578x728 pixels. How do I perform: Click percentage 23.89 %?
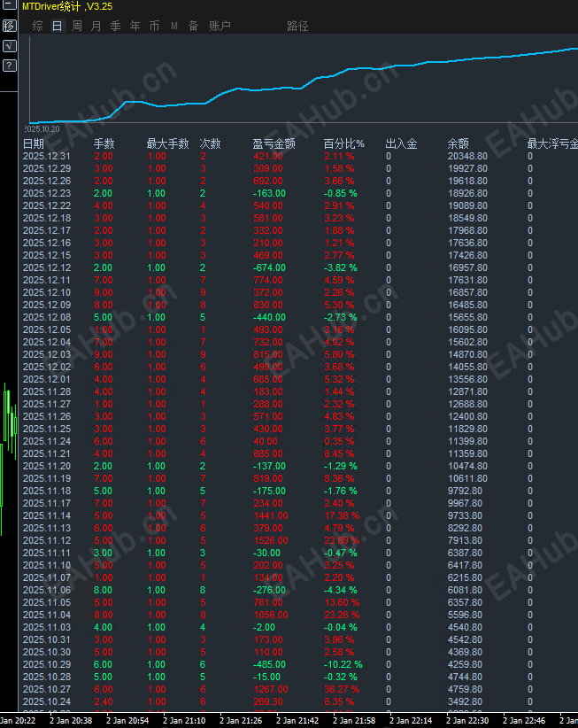tap(342, 540)
